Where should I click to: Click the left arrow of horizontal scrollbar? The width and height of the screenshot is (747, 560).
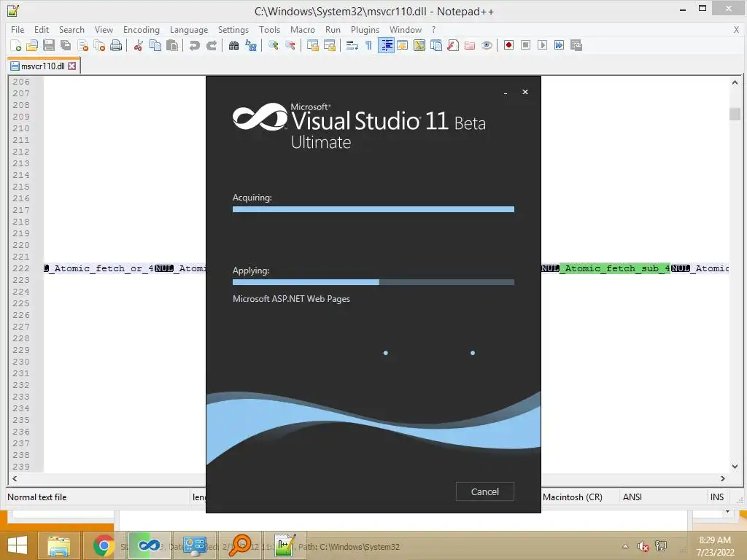[x=15, y=478]
